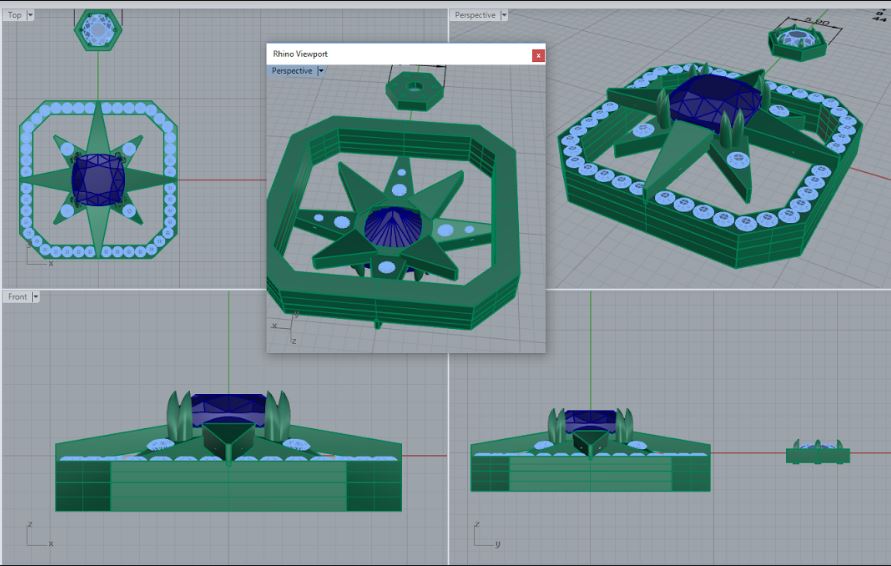Screen dimensions: 891x566
Task: Select the hexagonal bail in Top viewport
Action: coord(97,29)
